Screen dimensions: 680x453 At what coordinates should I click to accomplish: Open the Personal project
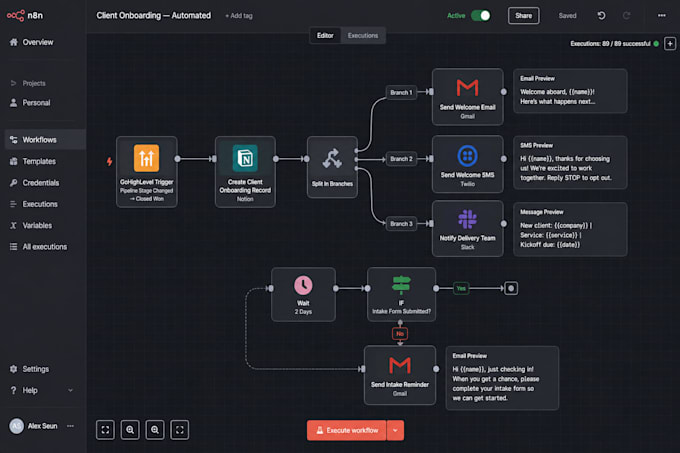[30, 103]
